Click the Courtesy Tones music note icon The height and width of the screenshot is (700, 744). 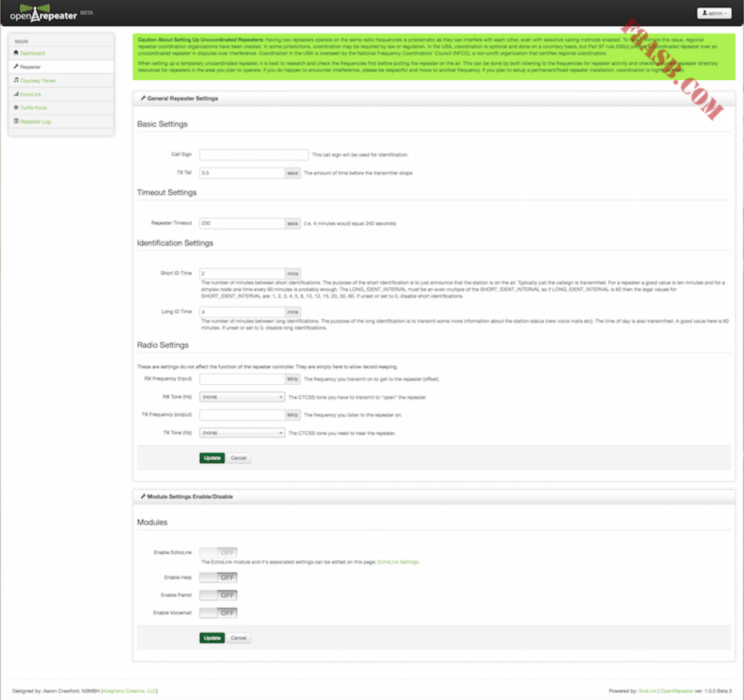point(16,80)
